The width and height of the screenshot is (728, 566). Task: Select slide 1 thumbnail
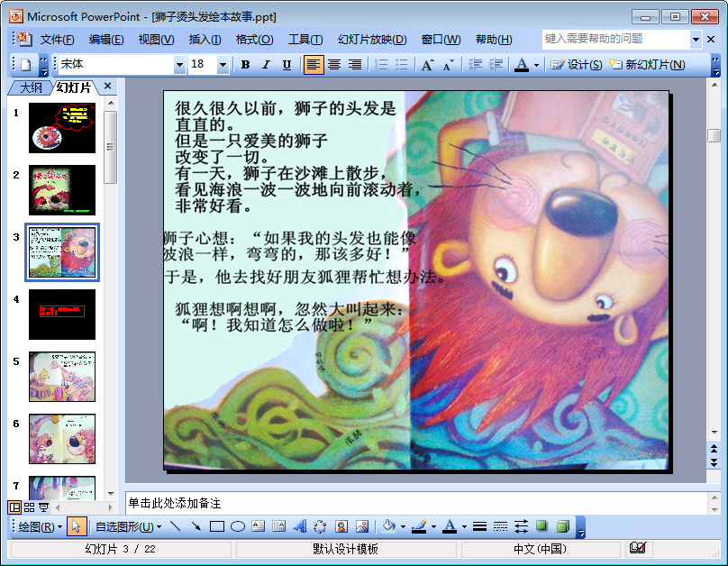[62, 128]
